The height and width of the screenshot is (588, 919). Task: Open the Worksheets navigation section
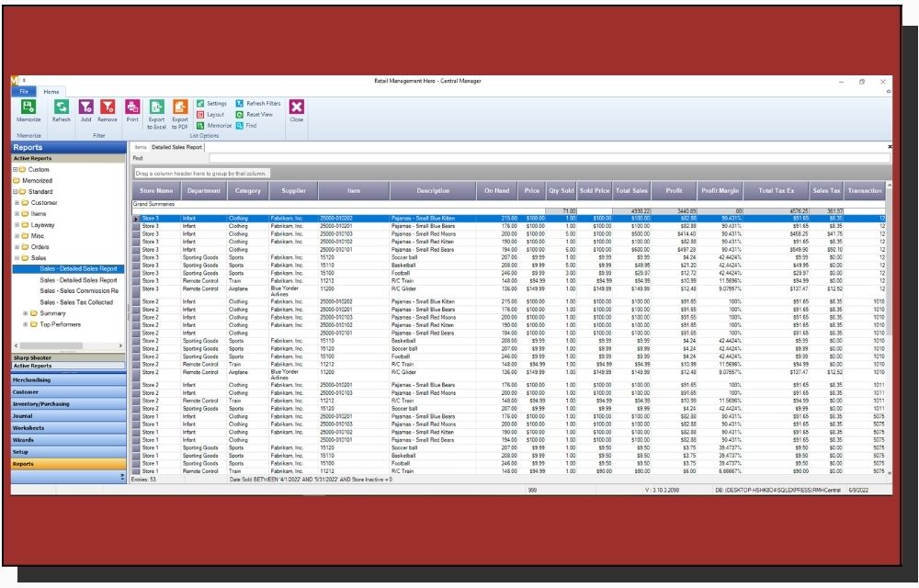[69, 428]
